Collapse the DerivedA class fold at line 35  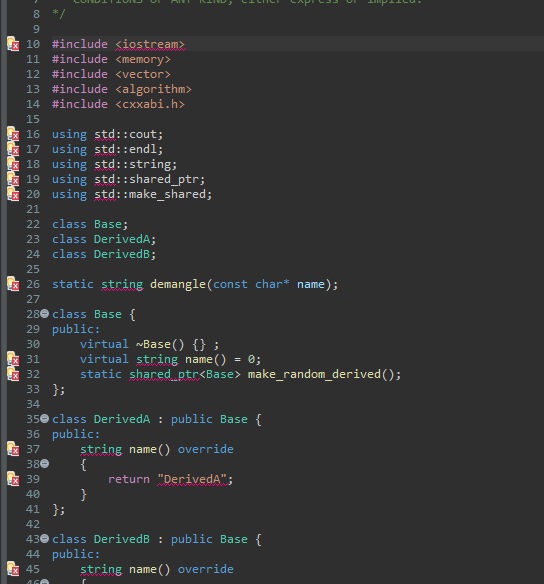click(x=44, y=419)
